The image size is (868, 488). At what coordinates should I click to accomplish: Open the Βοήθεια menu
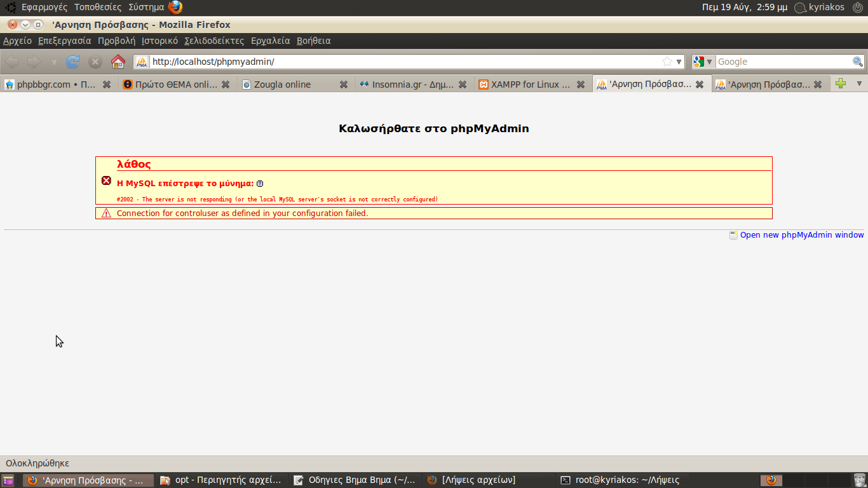[x=314, y=41]
